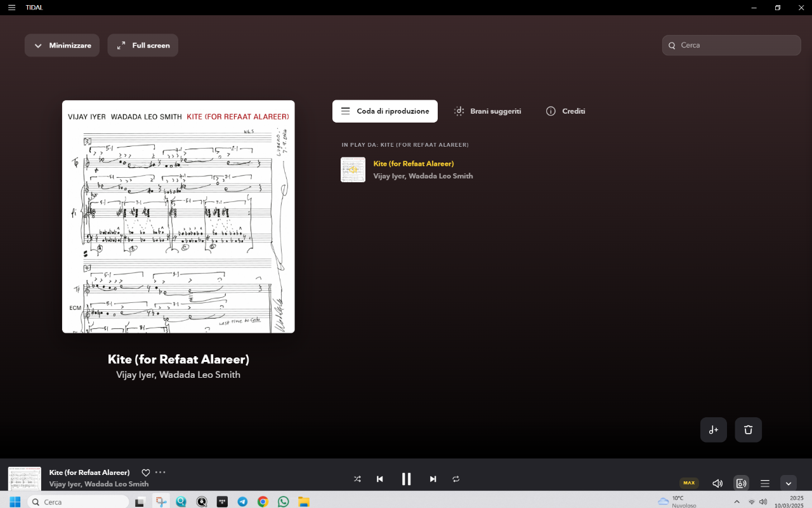Toggle repeat mode

(x=455, y=479)
